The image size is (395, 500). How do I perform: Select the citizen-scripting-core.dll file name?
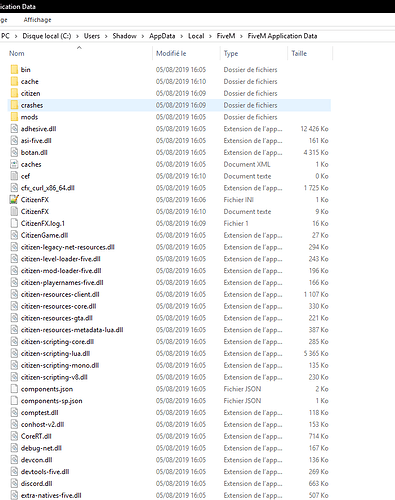pos(57,342)
